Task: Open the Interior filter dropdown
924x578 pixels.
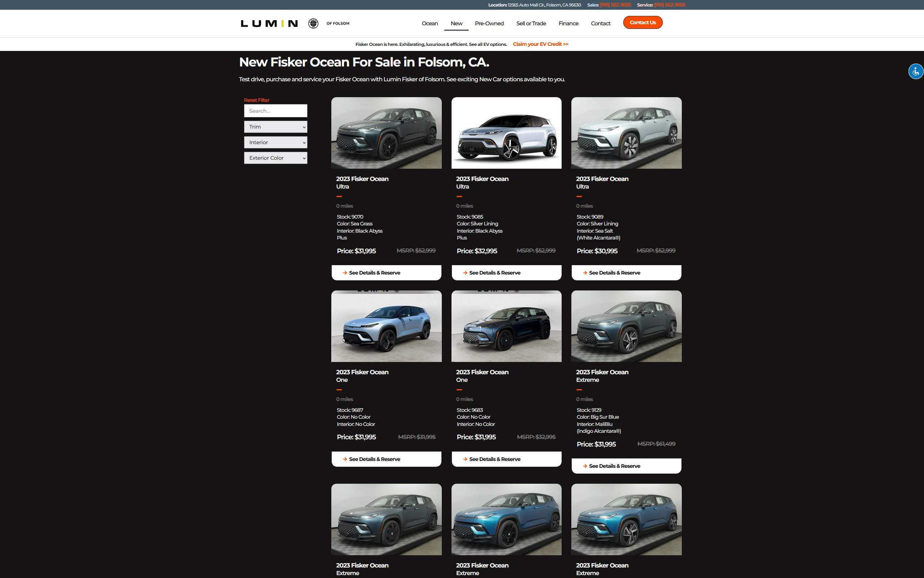Action: tap(275, 143)
